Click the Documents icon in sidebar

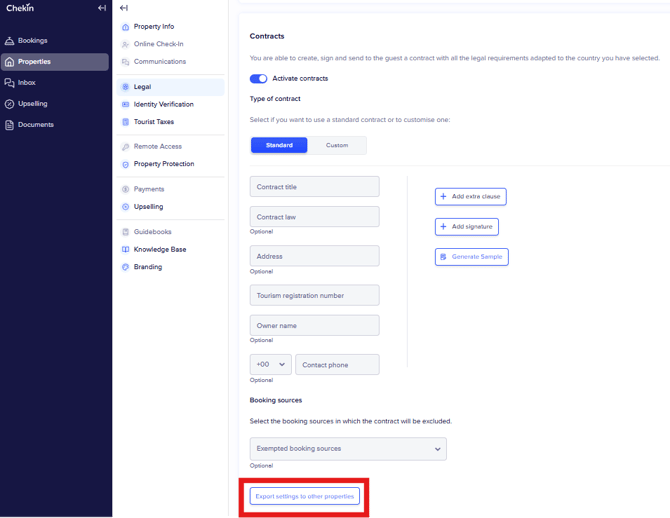click(x=9, y=125)
